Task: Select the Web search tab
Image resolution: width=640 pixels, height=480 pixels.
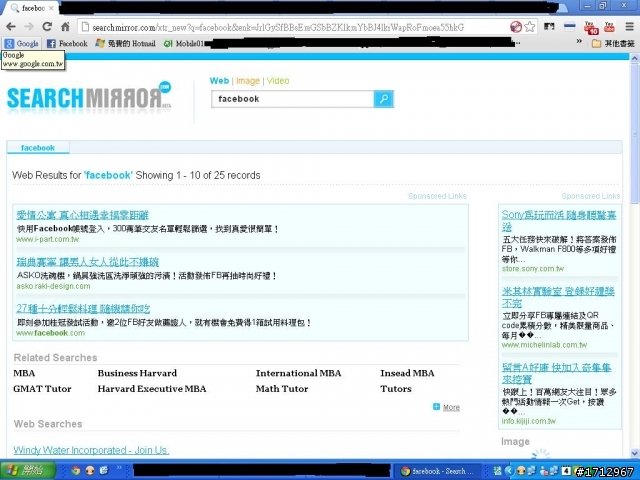Action: coord(219,80)
